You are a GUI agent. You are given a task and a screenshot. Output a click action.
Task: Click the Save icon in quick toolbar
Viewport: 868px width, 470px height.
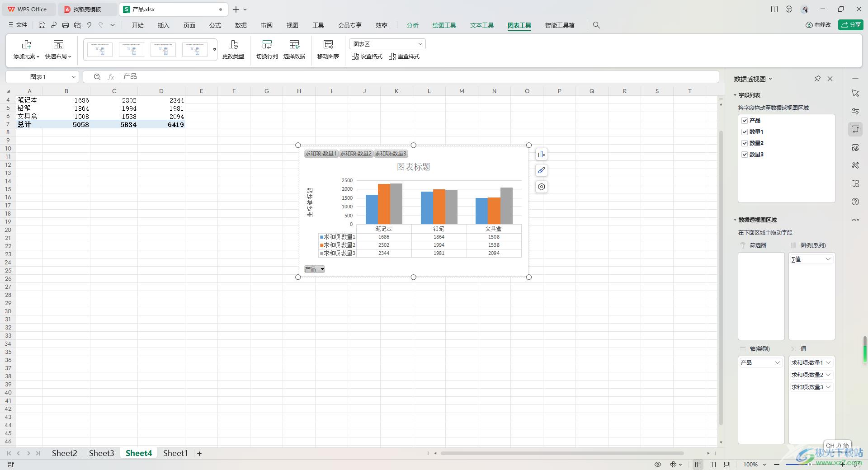[42, 25]
